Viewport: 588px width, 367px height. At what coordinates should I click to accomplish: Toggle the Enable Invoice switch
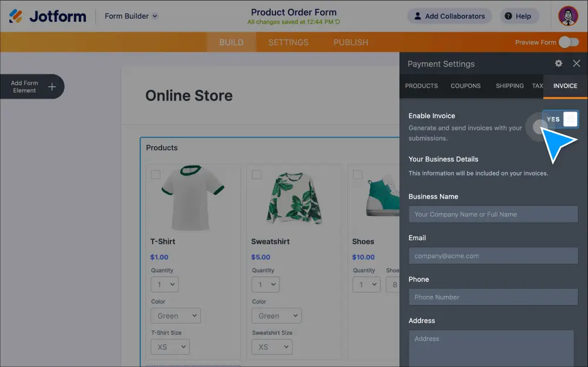(x=560, y=119)
